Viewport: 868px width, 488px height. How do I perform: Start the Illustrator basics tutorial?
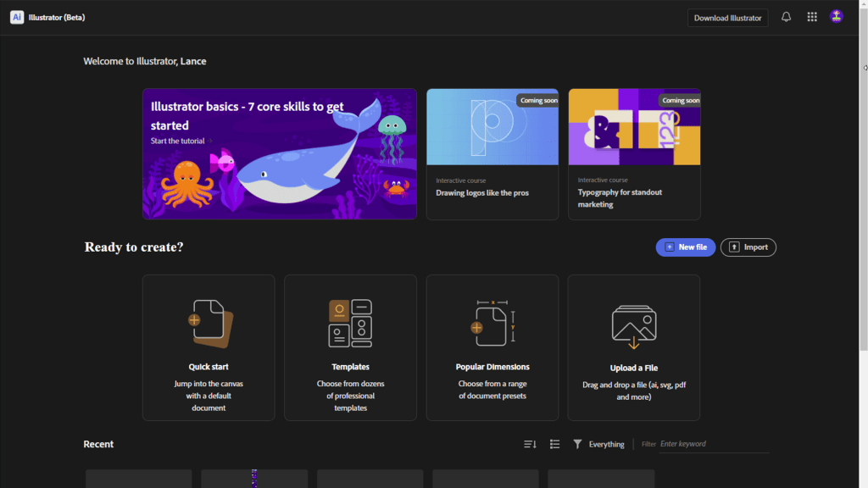coord(177,141)
